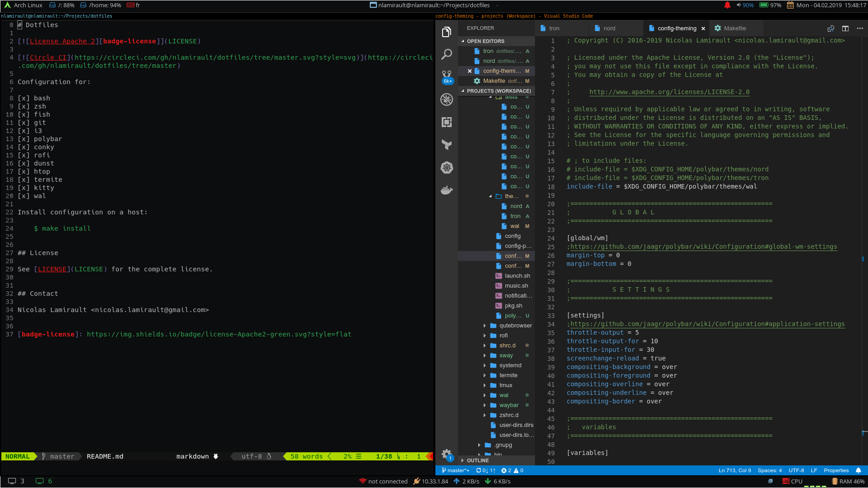This screenshot has width=868, height=488.
Task: Open the notifications bell in VS Code status bar
Action: tap(858, 471)
